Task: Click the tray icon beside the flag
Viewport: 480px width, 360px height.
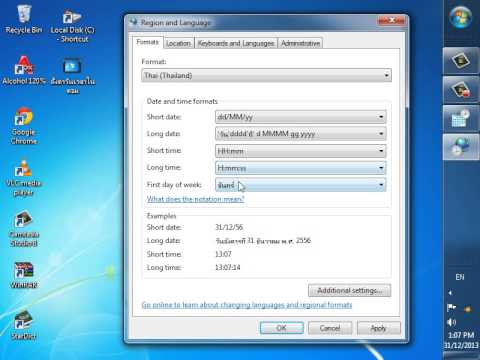Action: click(x=467, y=309)
